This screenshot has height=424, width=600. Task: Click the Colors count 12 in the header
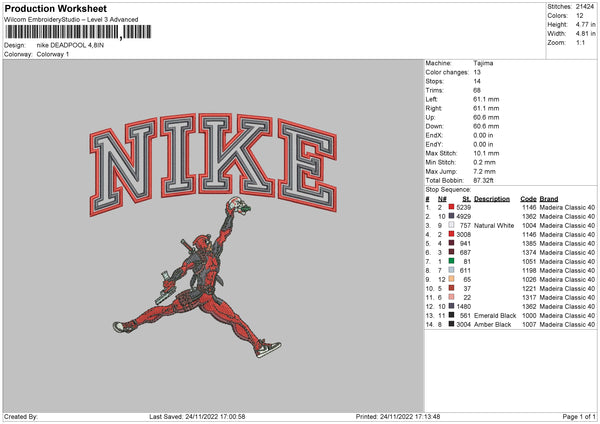pyautogui.click(x=580, y=16)
